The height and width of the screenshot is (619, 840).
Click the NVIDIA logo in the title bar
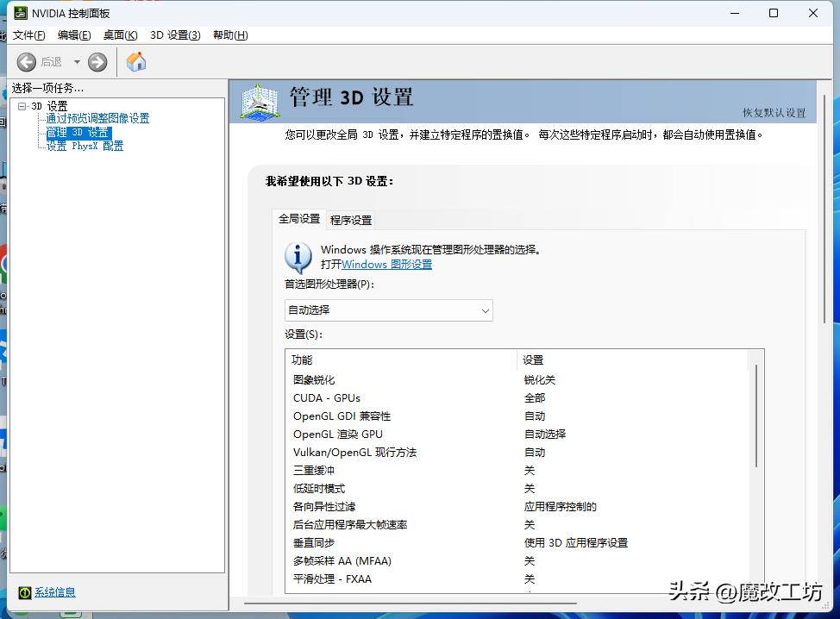click(x=21, y=13)
